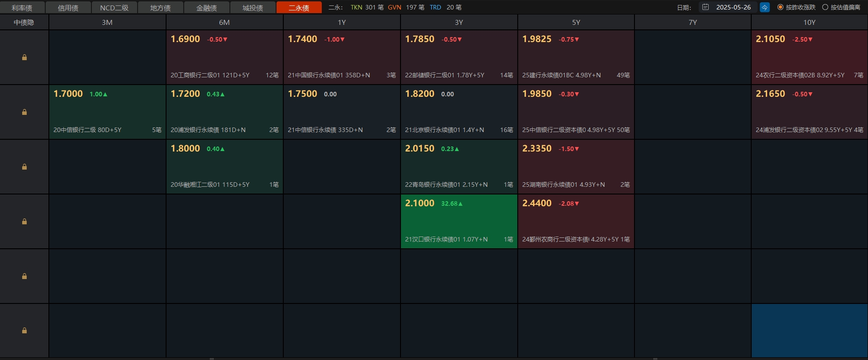
Task: Open the 20中信银行二级 cell at 1.7000
Action: 107,112
